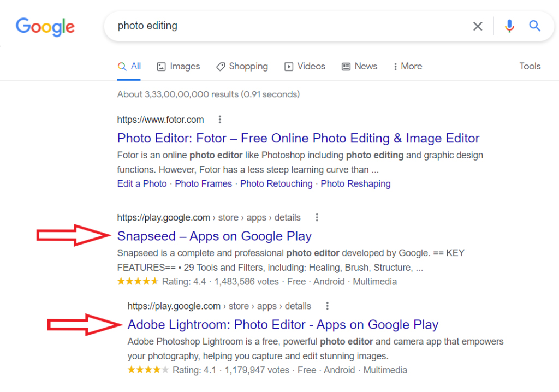Image resolution: width=559 pixels, height=392 pixels.
Task: Clear the search box with the X icon
Action: click(x=478, y=26)
